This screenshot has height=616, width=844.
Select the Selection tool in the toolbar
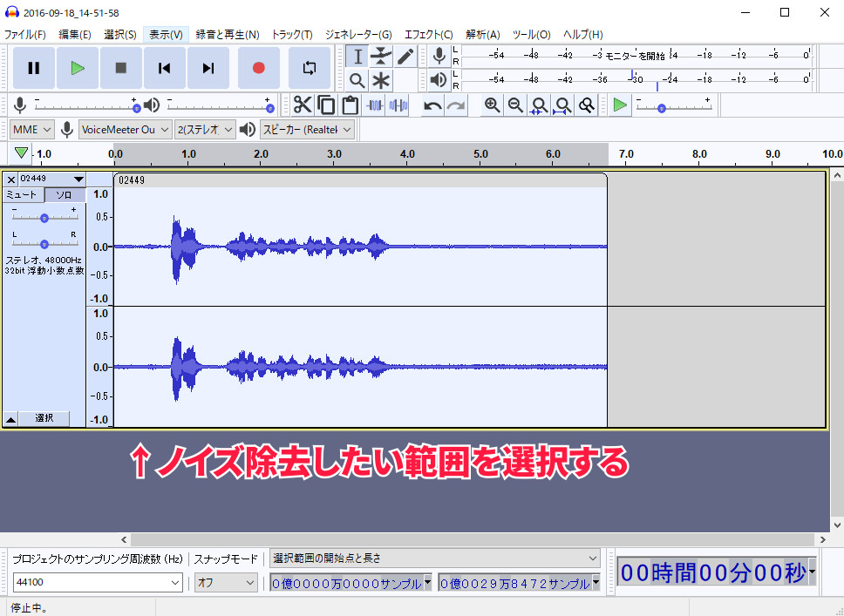[358, 56]
